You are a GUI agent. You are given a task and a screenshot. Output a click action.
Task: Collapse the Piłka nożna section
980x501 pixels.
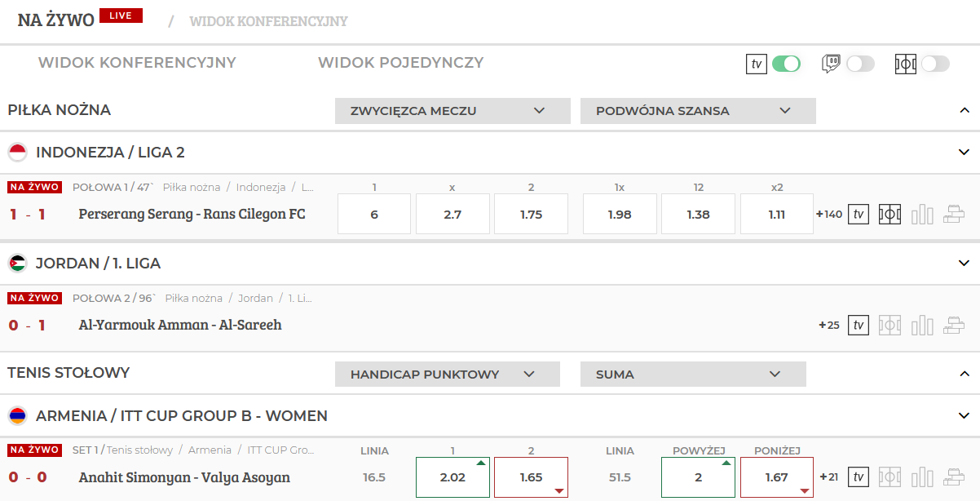pos(965,110)
